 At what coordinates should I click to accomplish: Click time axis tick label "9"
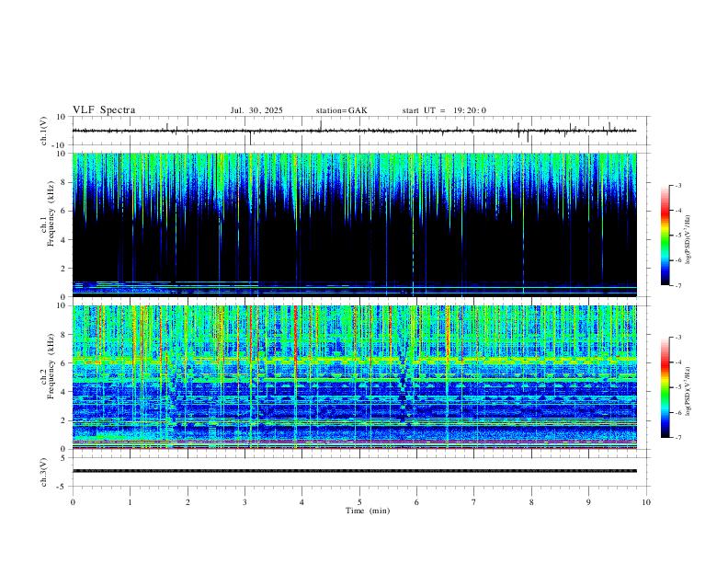588,502
